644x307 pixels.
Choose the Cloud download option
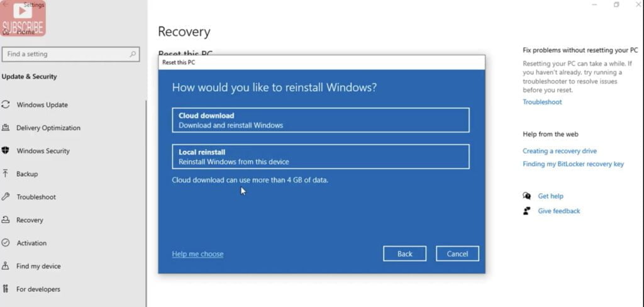pyautogui.click(x=320, y=120)
